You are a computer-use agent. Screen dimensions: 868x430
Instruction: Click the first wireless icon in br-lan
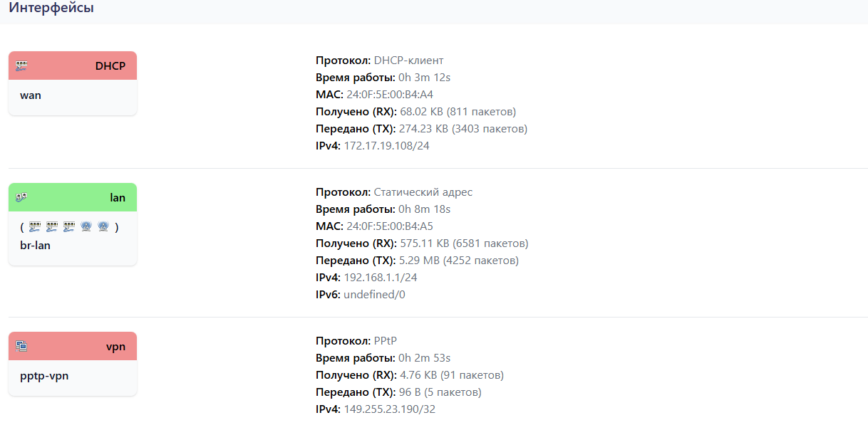86,227
